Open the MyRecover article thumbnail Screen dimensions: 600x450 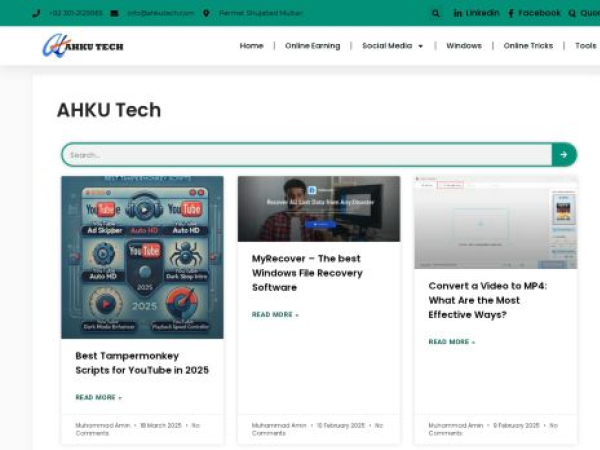(319, 209)
